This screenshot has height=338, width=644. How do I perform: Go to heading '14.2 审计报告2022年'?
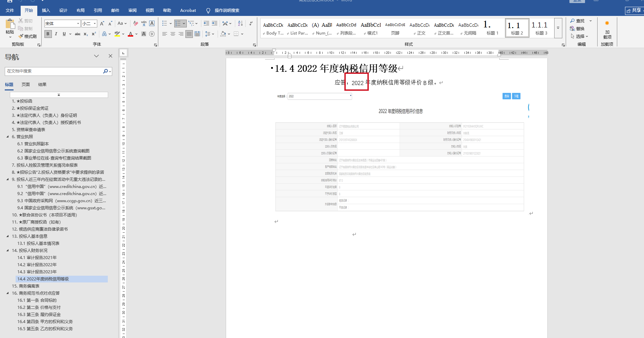click(x=37, y=265)
